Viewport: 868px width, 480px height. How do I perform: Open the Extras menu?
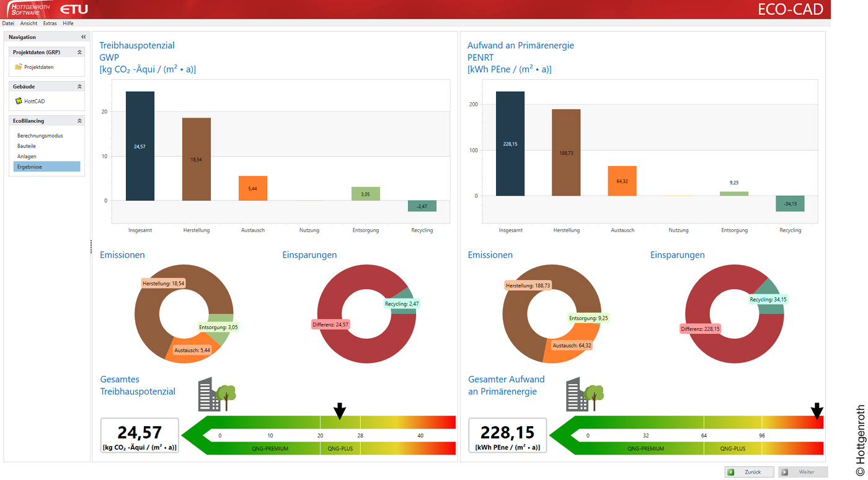point(50,24)
